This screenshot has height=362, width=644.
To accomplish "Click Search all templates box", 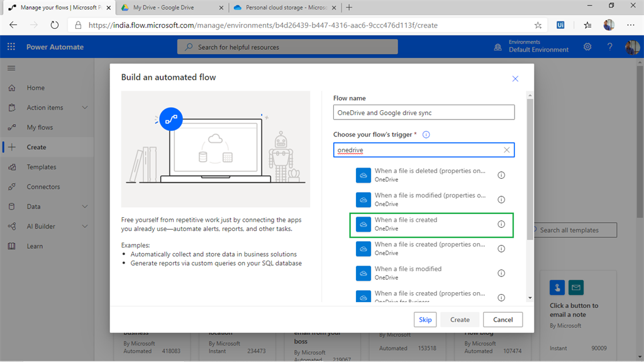I will [x=576, y=230].
